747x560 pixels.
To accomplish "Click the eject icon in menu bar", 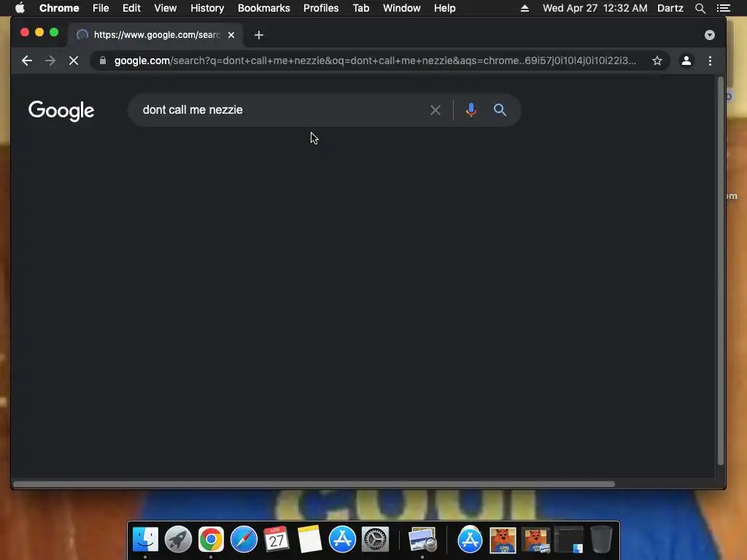I will (x=525, y=8).
